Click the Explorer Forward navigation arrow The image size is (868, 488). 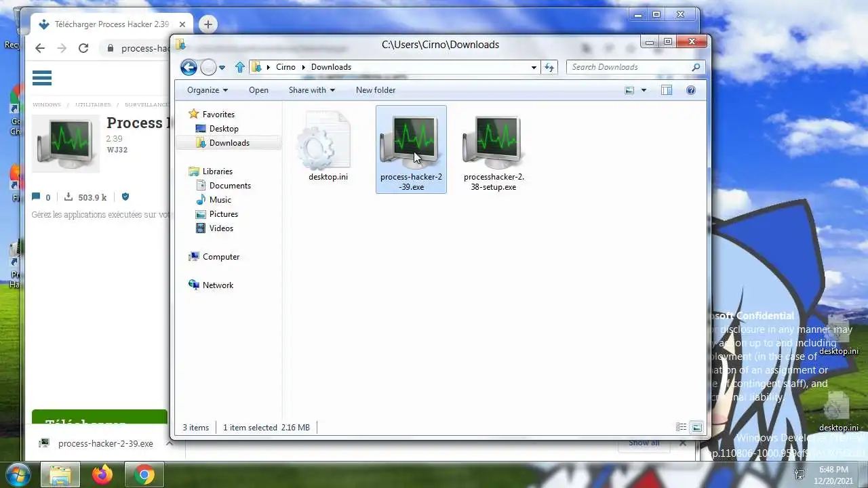click(208, 67)
